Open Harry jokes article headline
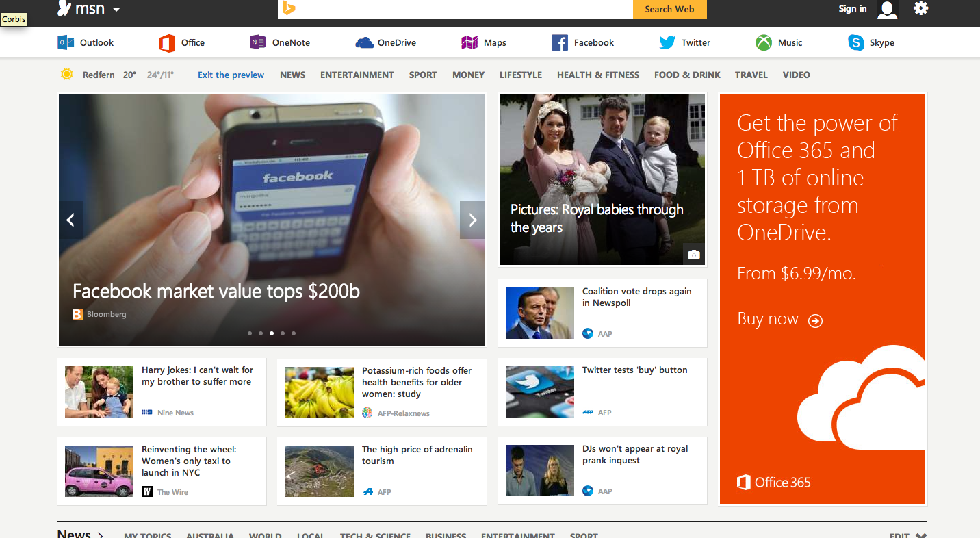 click(x=197, y=376)
